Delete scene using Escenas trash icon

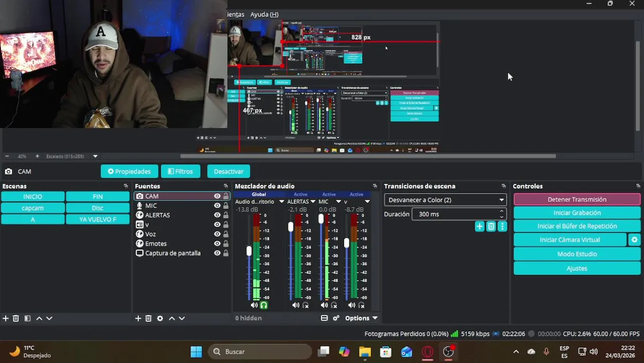[x=16, y=318]
